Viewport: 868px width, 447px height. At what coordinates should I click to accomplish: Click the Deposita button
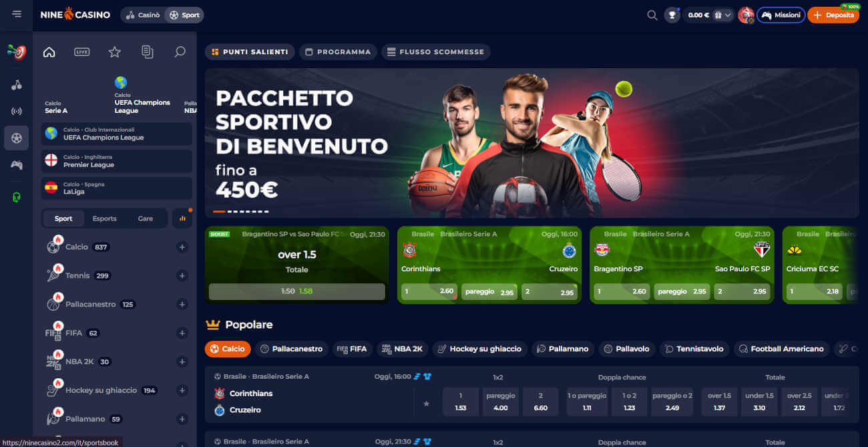point(833,15)
